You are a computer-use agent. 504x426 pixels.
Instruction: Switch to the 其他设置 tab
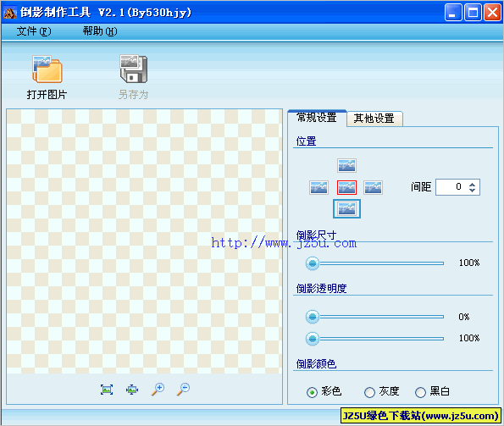click(374, 119)
